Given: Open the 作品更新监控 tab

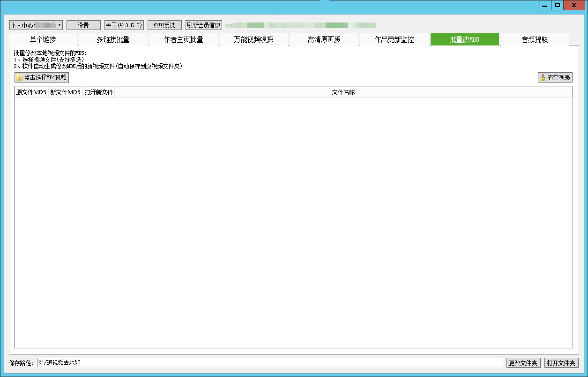Looking at the screenshot, I should tap(394, 40).
